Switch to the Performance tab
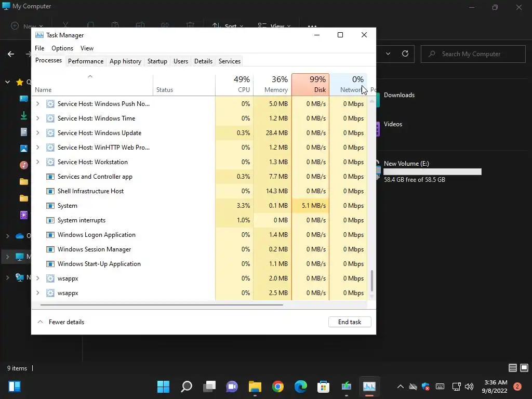Viewport: 532px width, 399px height. coord(86,61)
